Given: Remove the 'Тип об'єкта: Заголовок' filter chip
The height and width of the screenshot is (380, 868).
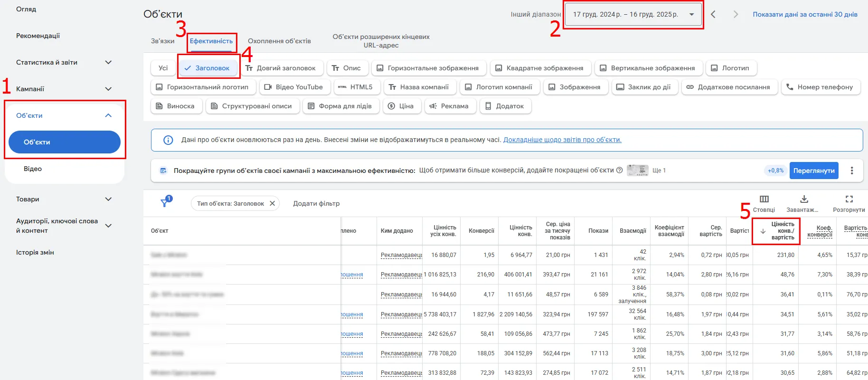Looking at the screenshot, I should click(x=272, y=203).
